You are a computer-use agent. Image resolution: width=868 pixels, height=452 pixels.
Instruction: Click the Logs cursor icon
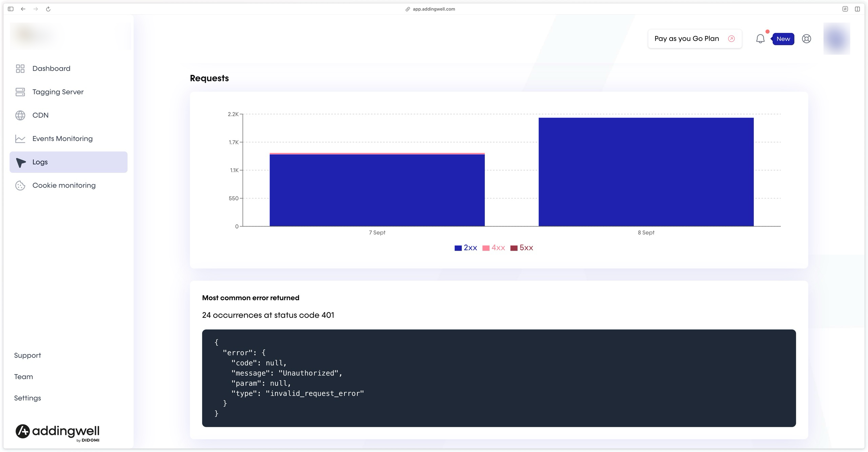tap(21, 162)
